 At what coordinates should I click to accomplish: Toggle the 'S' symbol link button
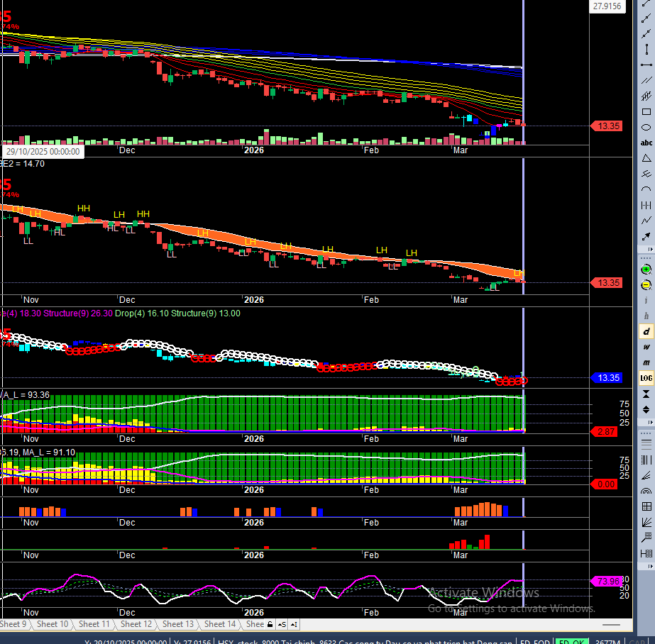[282, 624]
